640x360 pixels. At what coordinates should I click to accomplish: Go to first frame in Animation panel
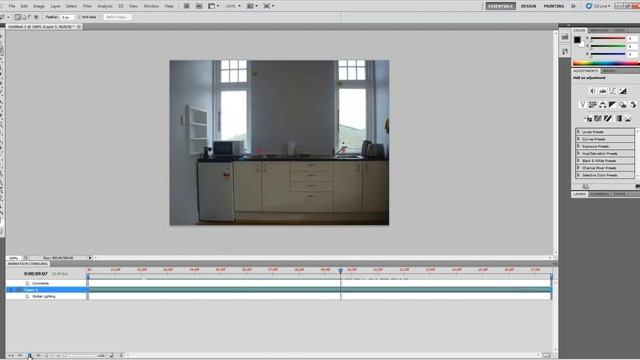[11, 356]
